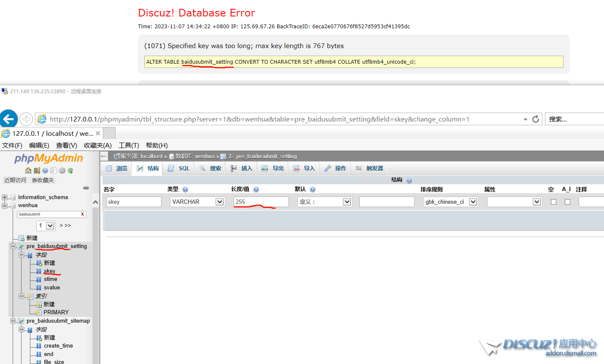The width and height of the screenshot is (604, 364).
Task: Go to phpMyAdmin home icon
Action: (28, 170)
